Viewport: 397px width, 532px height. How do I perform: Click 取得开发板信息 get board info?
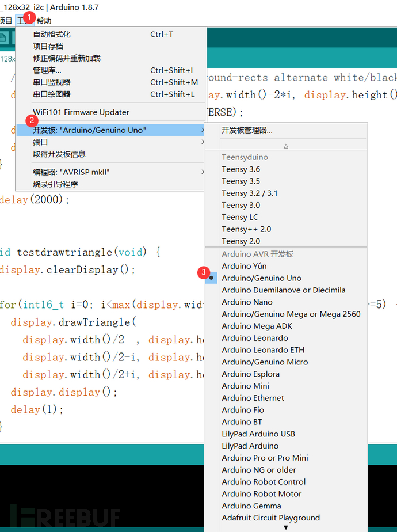[x=59, y=154]
